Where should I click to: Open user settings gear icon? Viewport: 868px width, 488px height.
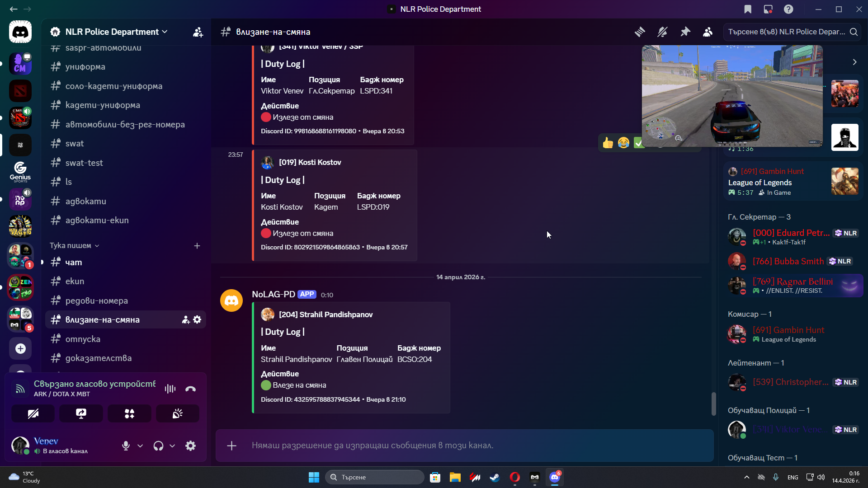coord(190,446)
